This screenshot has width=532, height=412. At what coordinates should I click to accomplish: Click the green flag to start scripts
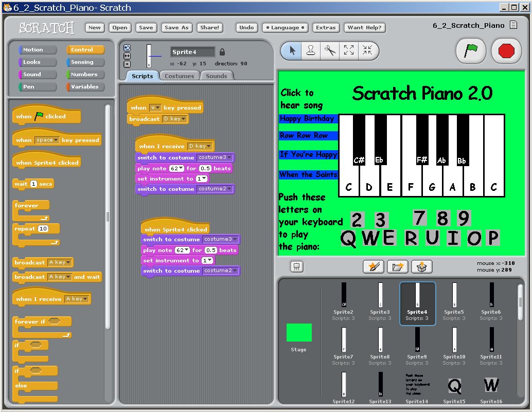[x=471, y=51]
